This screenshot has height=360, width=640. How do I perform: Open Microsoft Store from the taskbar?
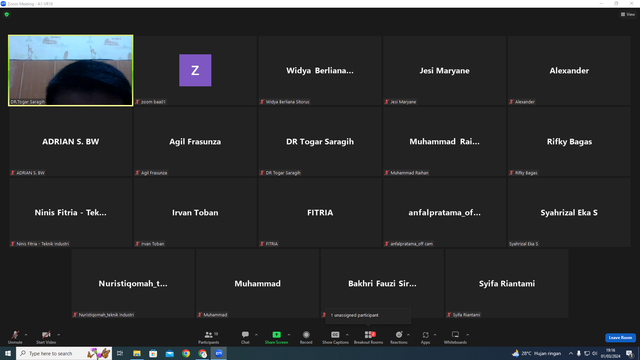[153, 353]
